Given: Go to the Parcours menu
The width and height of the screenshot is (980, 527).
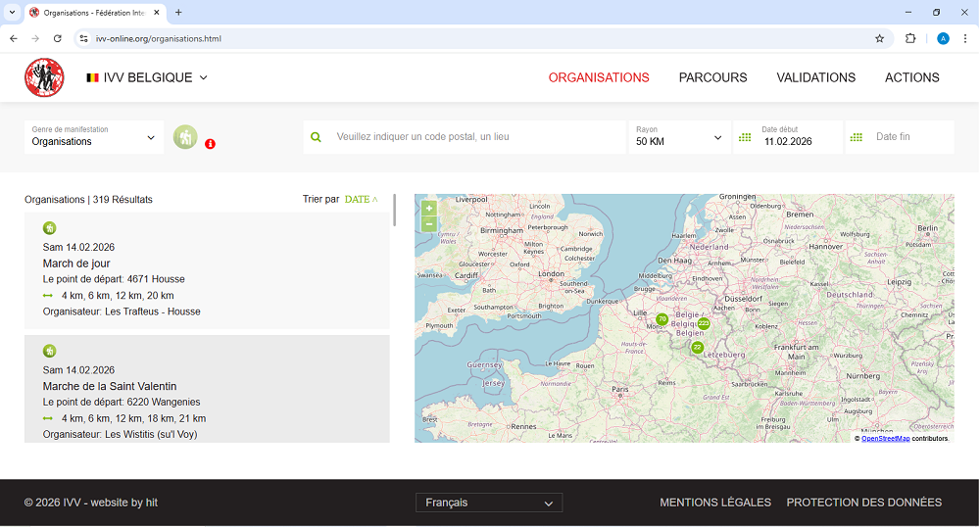Looking at the screenshot, I should click(712, 77).
